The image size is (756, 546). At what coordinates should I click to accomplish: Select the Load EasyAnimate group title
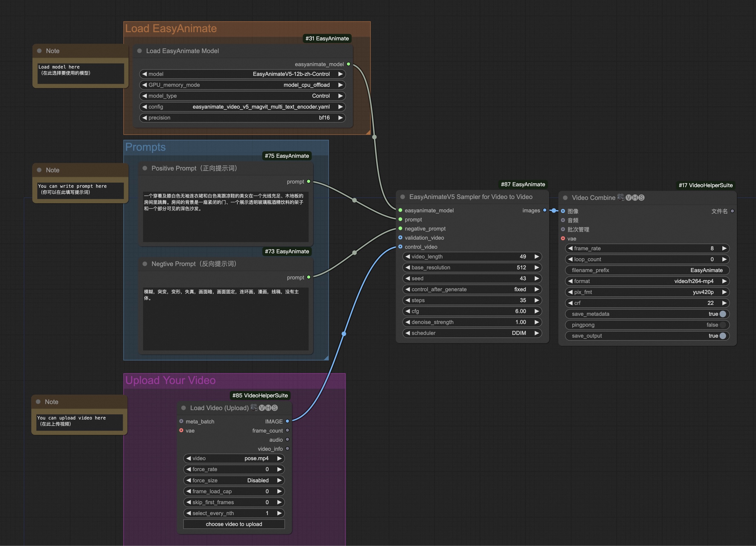pos(171,28)
